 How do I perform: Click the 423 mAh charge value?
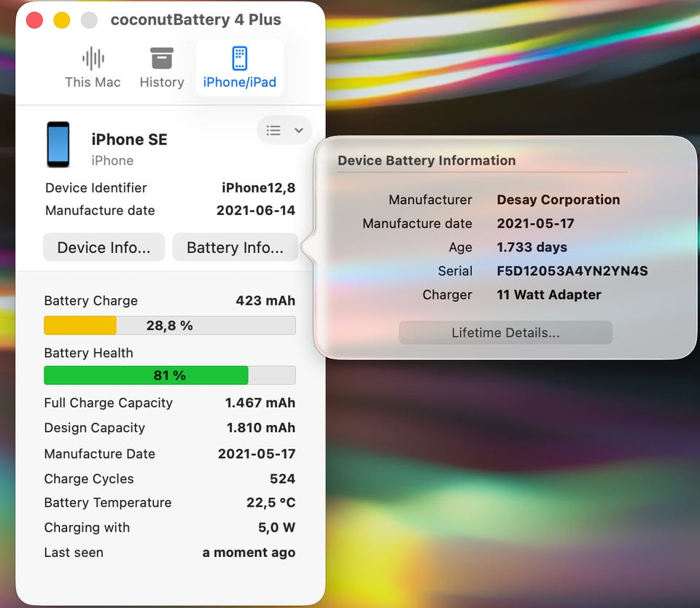(265, 300)
